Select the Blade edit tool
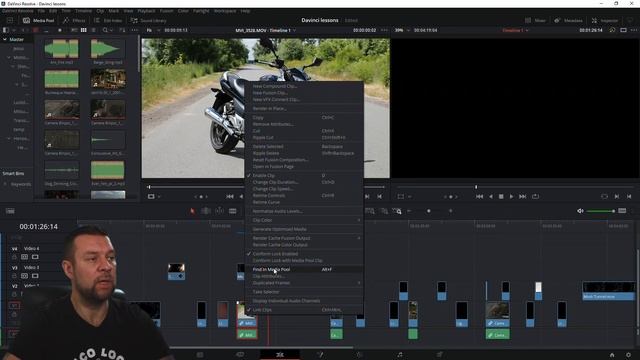This screenshot has height=360, width=640. point(233,211)
